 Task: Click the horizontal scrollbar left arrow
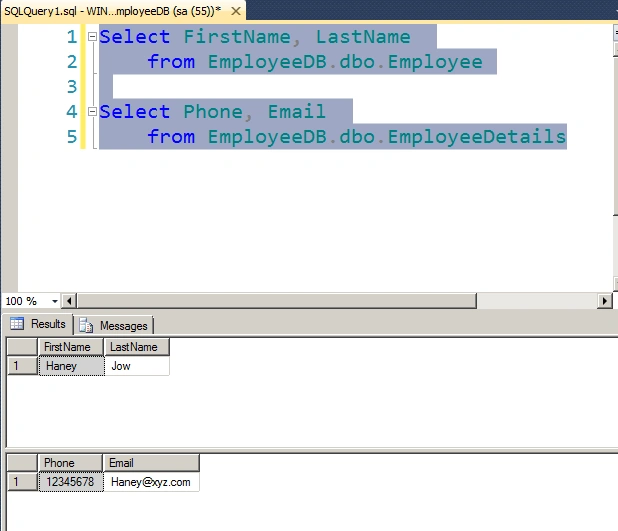[69, 301]
